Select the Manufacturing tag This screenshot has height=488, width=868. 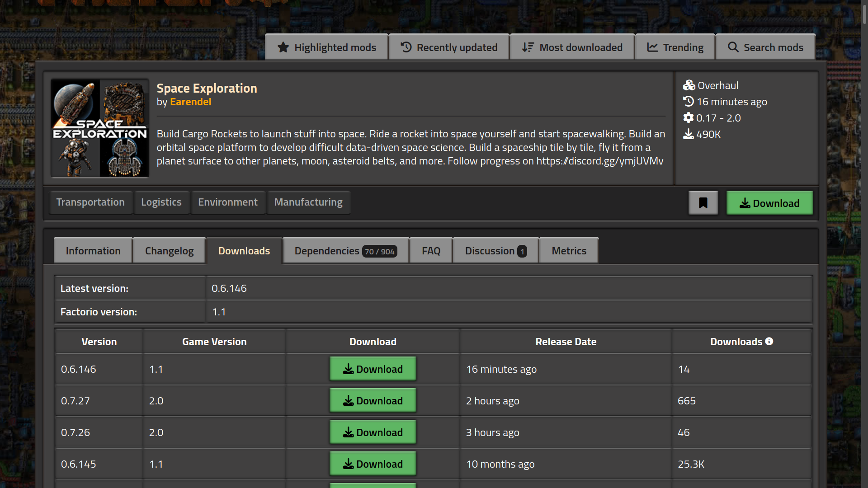pos(308,202)
